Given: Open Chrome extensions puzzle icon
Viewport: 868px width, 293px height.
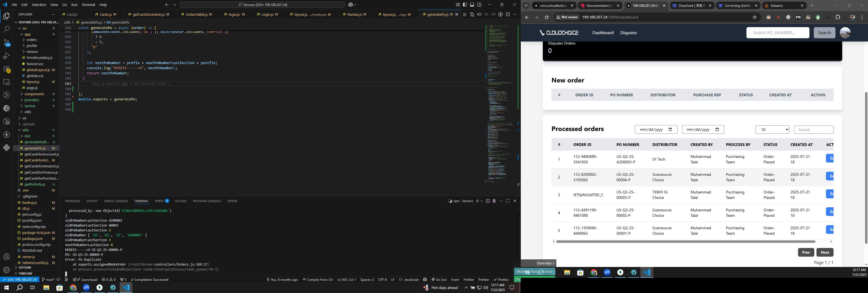Looking at the screenshot, I should [x=838, y=17].
